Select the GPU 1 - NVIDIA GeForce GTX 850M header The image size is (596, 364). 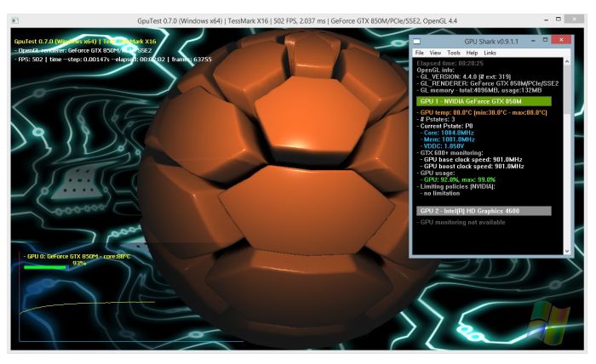[x=484, y=101]
